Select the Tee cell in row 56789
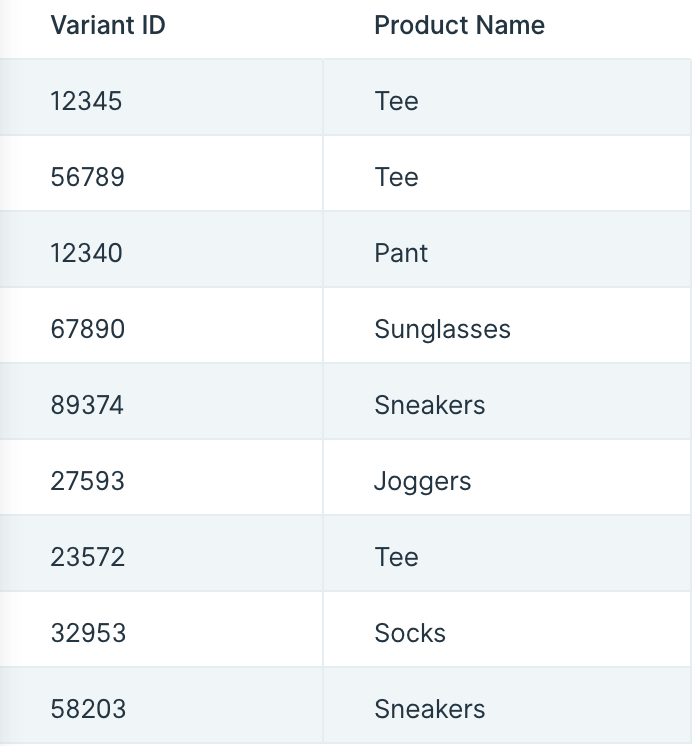The width and height of the screenshot is (694, 746). pyautogui.click(x=507, y=174)
